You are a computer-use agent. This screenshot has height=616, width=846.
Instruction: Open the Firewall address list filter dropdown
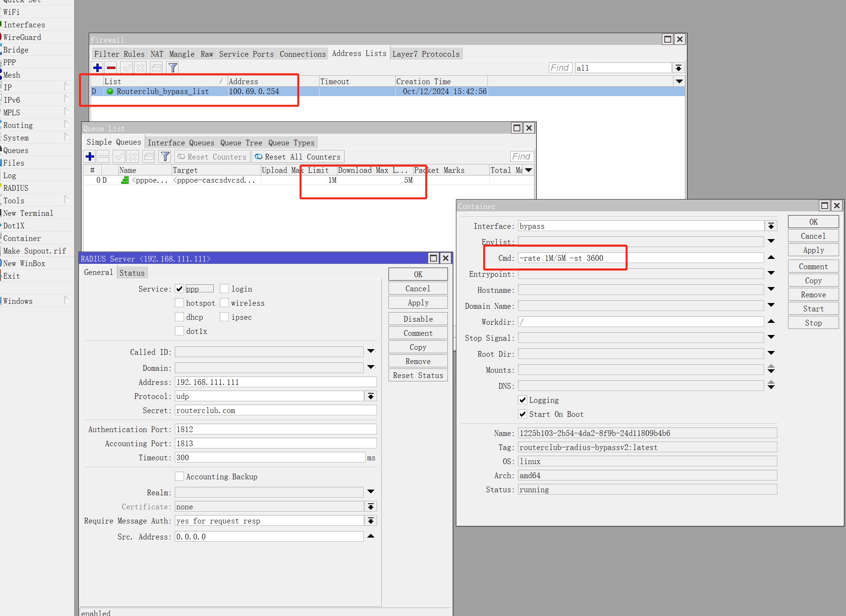click(678, 68)
